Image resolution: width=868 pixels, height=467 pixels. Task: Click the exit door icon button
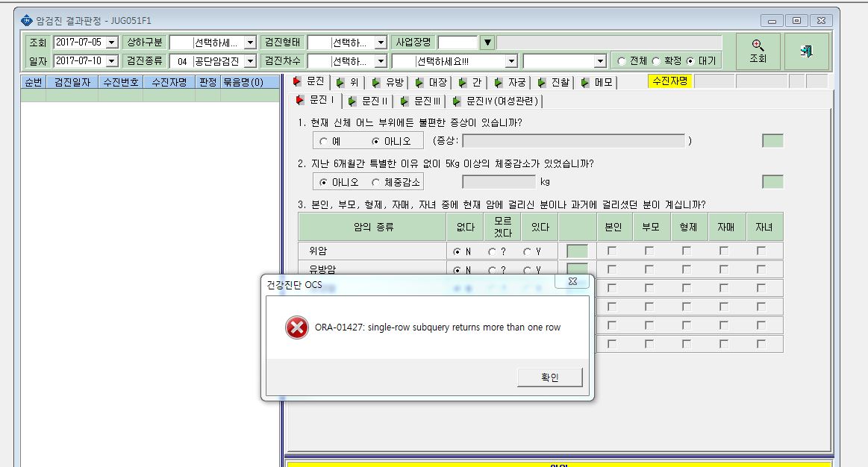[x=807, y=51]
